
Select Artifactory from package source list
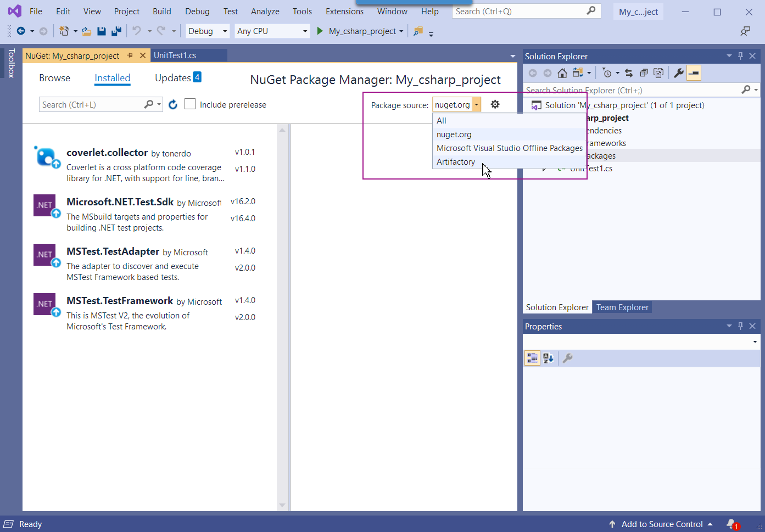coord(456,162)
